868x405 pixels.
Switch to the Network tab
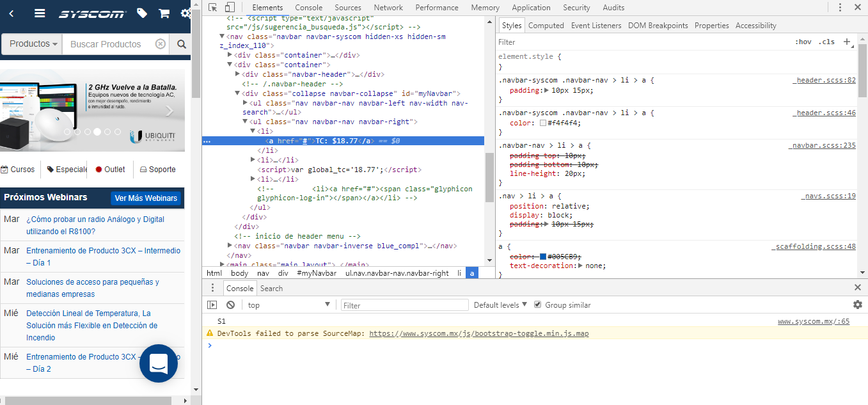[388, 8]
